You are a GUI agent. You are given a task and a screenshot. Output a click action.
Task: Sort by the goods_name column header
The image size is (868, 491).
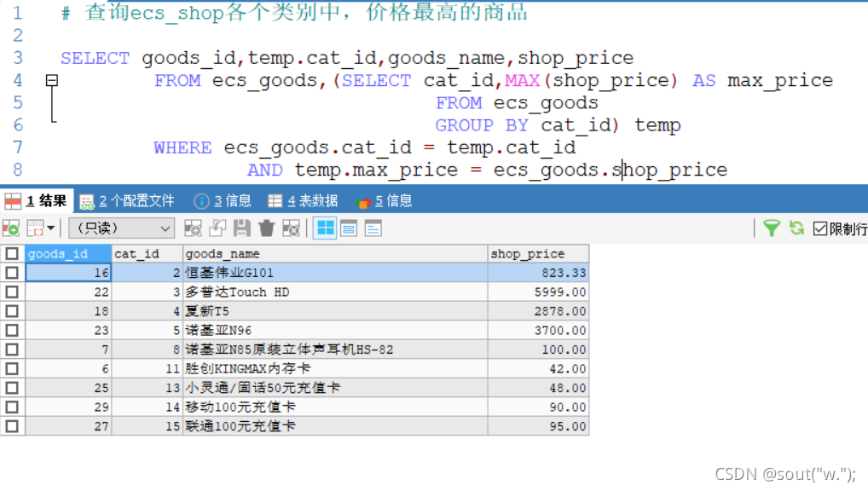pos(335,253)
